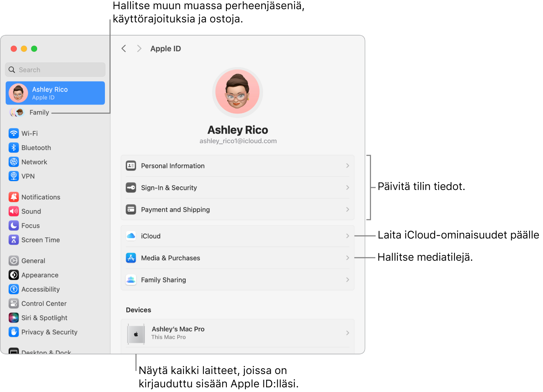Click the iCloud cloud icon
This screenshot has width=543, height=392.
tap(131, 236)
